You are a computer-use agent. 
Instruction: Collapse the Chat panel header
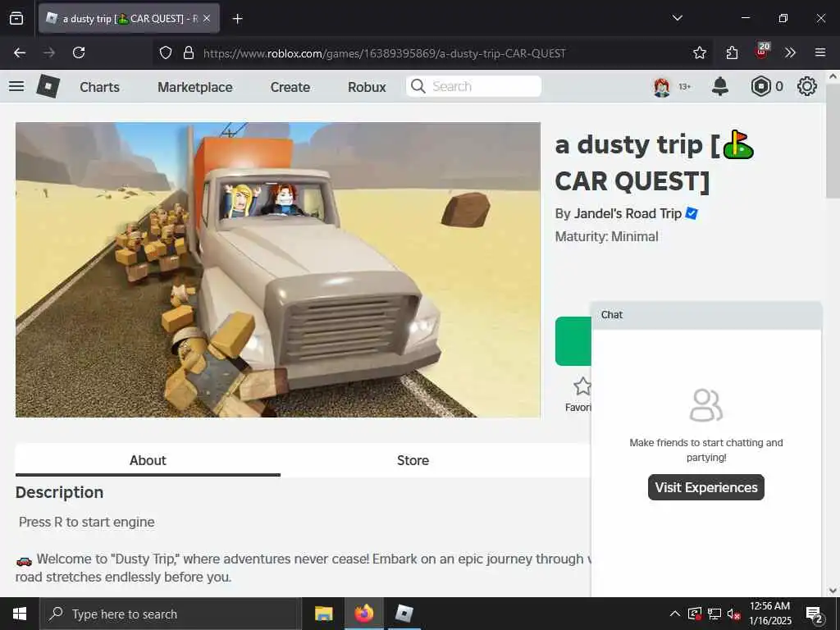pyautogui.click(x=706, y=315)
